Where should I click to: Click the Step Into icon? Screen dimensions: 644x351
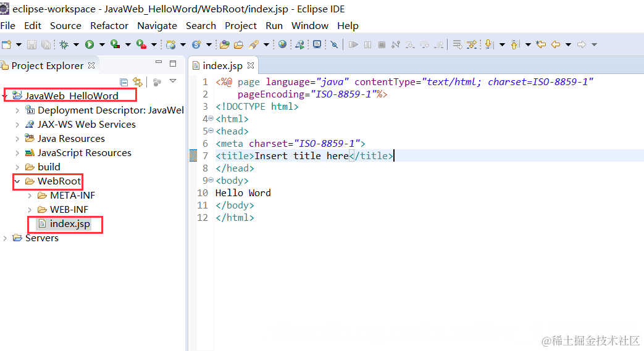410,44
